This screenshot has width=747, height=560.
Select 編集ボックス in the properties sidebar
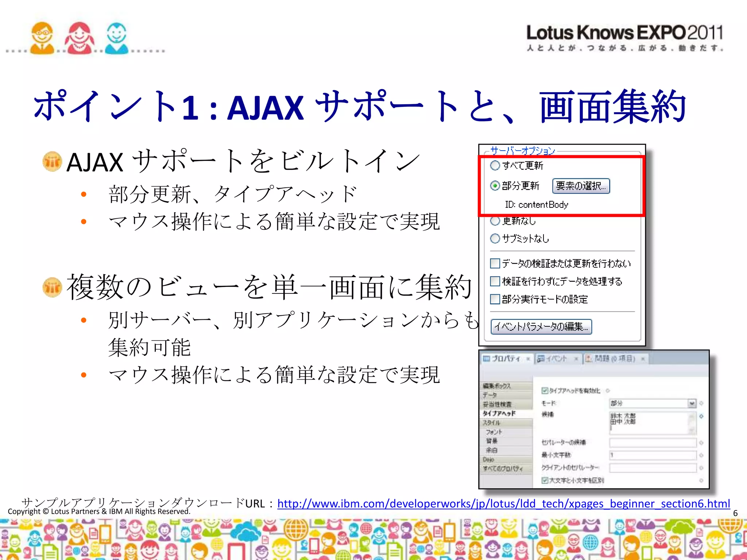pos(507,386)
